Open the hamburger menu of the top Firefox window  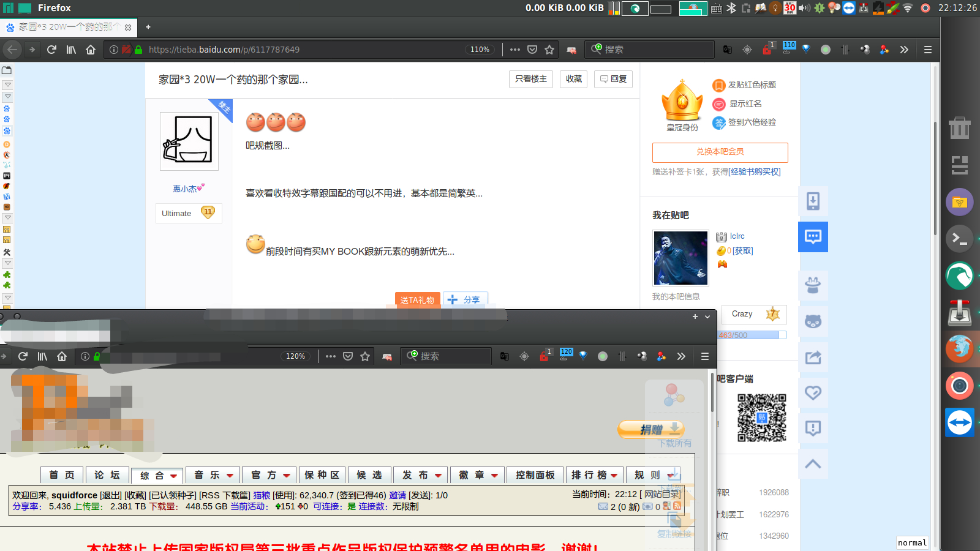coord(928,50)
